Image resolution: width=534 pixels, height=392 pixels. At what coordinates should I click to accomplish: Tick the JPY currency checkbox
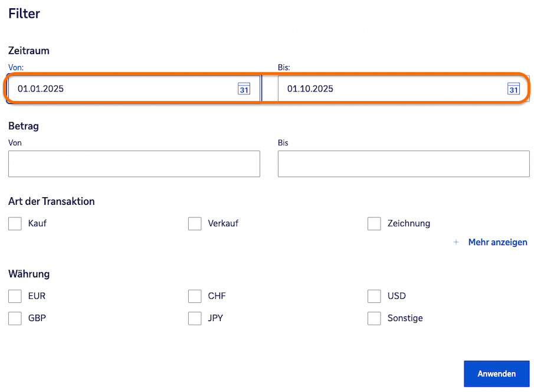(195, 318)
